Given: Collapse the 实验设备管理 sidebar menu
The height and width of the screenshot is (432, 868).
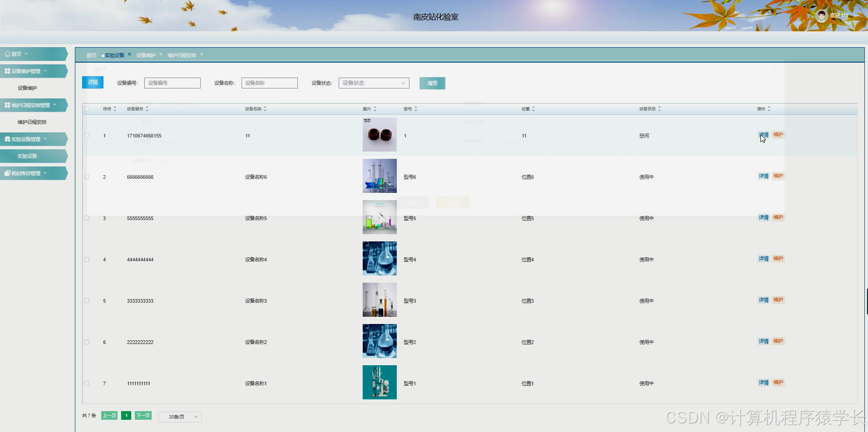Looking at the screenshot, I should [34, 139].
